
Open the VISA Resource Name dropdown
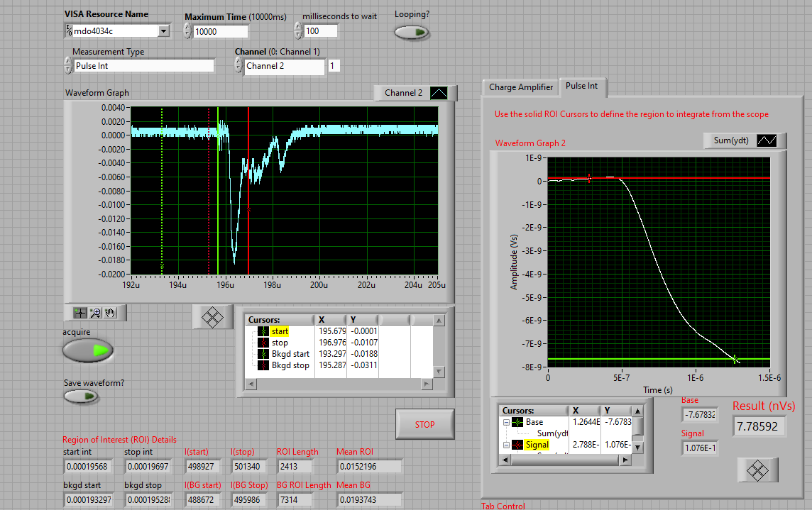(163, 31)
